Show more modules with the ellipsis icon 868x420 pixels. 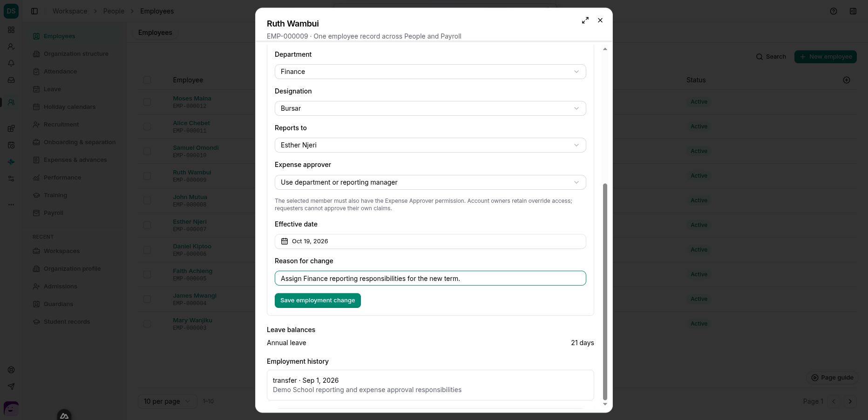click(11, 205)
